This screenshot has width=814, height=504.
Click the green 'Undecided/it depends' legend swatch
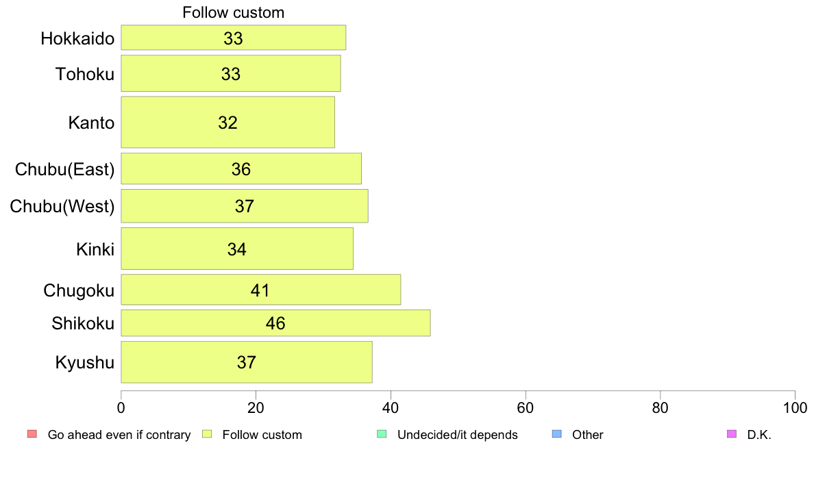pyautogui.click(x=382, y=434)
